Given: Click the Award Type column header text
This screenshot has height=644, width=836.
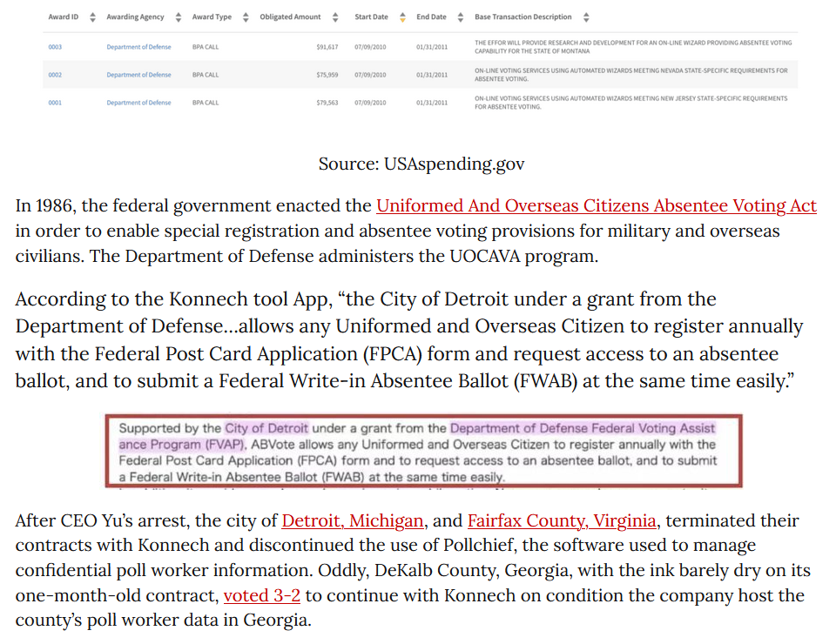Looking at the screenshot, I should pos(212,17).
